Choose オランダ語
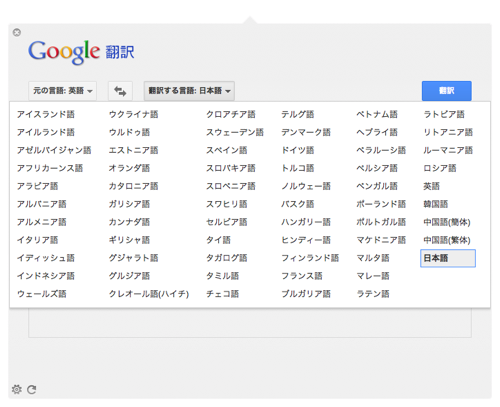The width and height of the screenshot is (500, 407). click(x=130, y=168)
